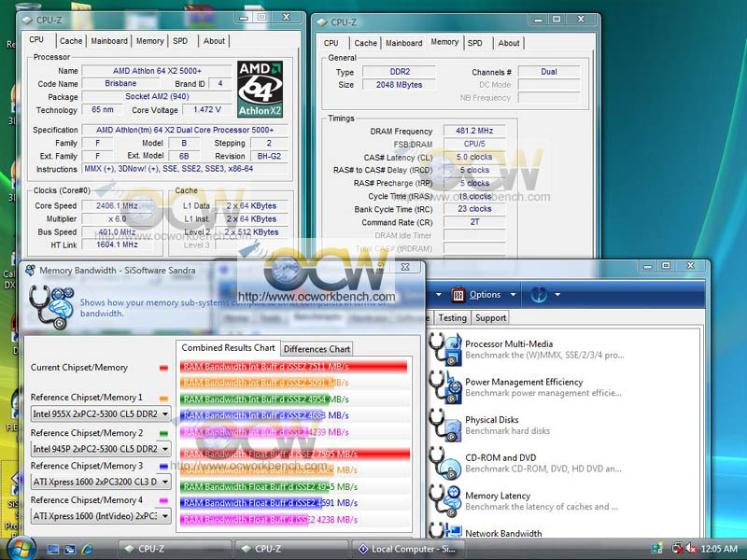Click the Power Management Efficiency icon
Screen dimensions: 747x560
445,387
